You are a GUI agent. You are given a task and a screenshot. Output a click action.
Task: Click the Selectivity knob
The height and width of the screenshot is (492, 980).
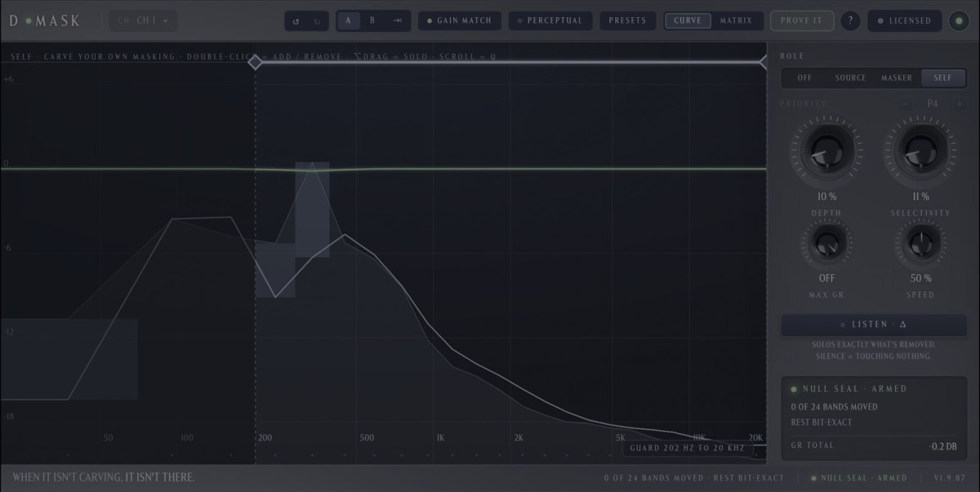920,151
